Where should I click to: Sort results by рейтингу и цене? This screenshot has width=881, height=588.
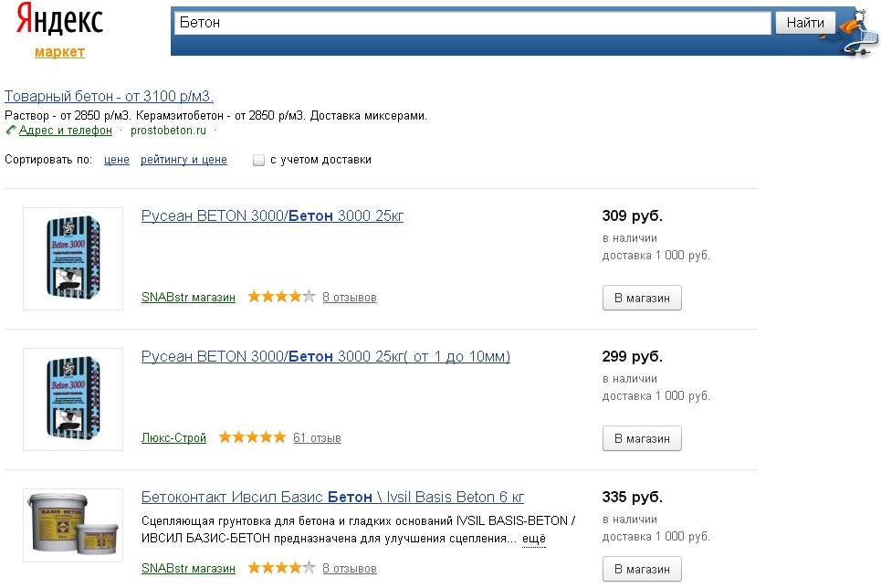[184, 160]
